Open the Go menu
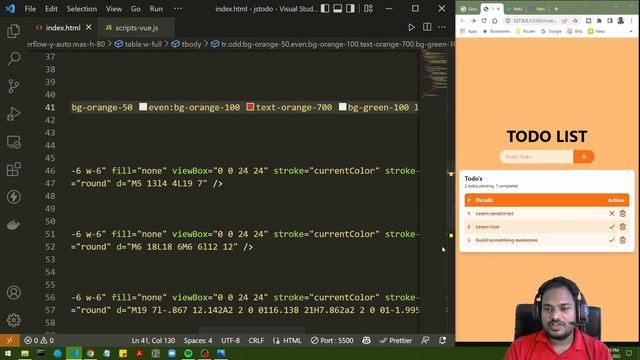 136,9
